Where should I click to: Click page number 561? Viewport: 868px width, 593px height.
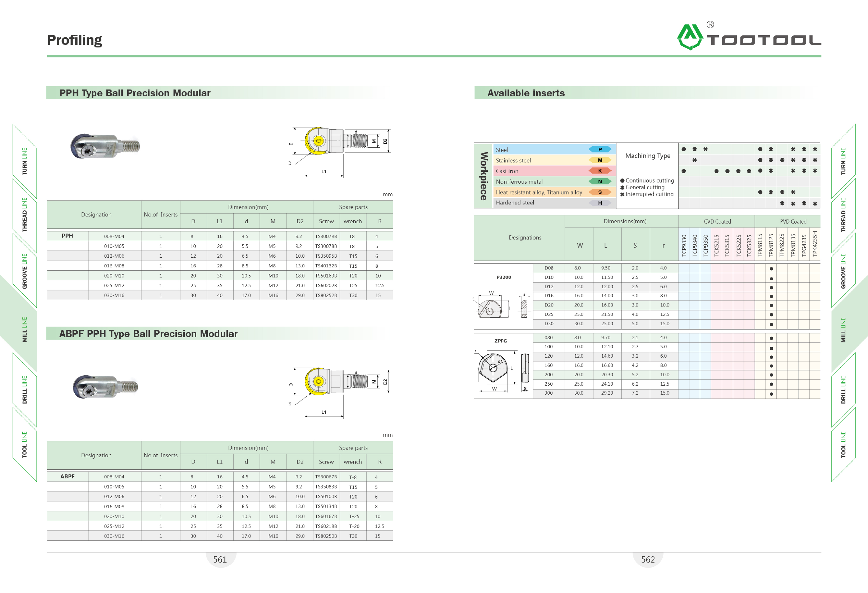tap(220, 560)
